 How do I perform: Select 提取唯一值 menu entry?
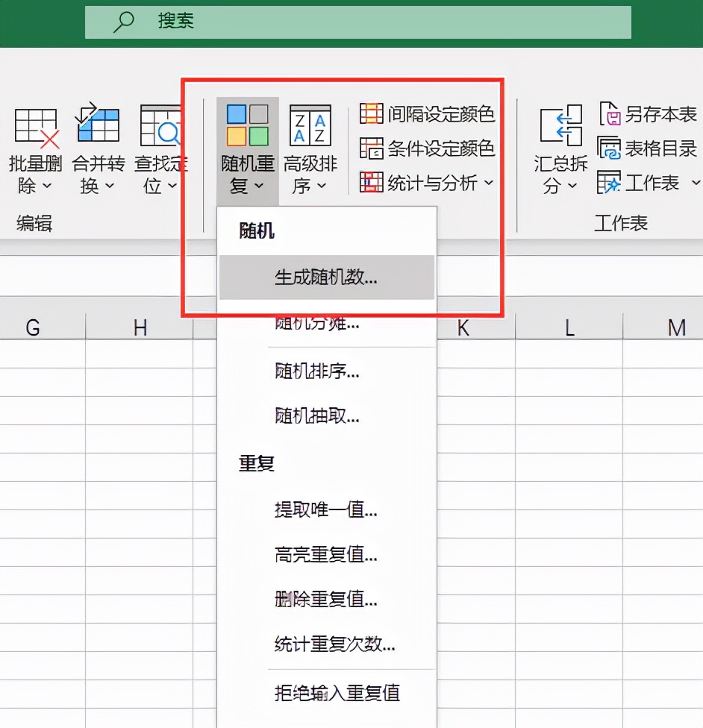[x=325, y=509]
